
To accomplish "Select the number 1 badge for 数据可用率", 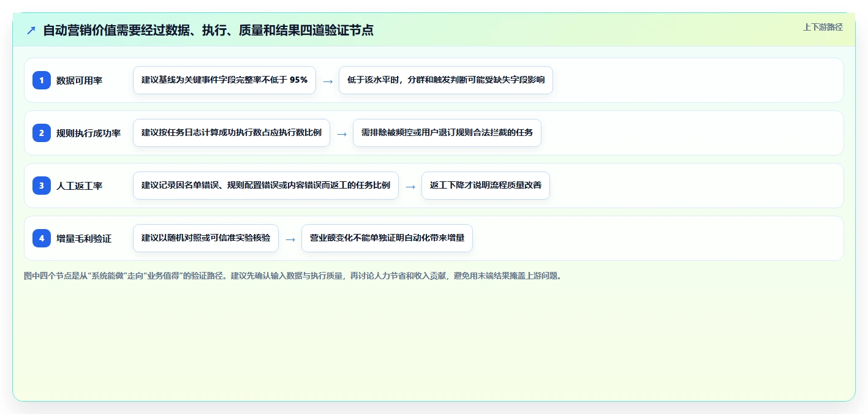I will tap(42, 80).
